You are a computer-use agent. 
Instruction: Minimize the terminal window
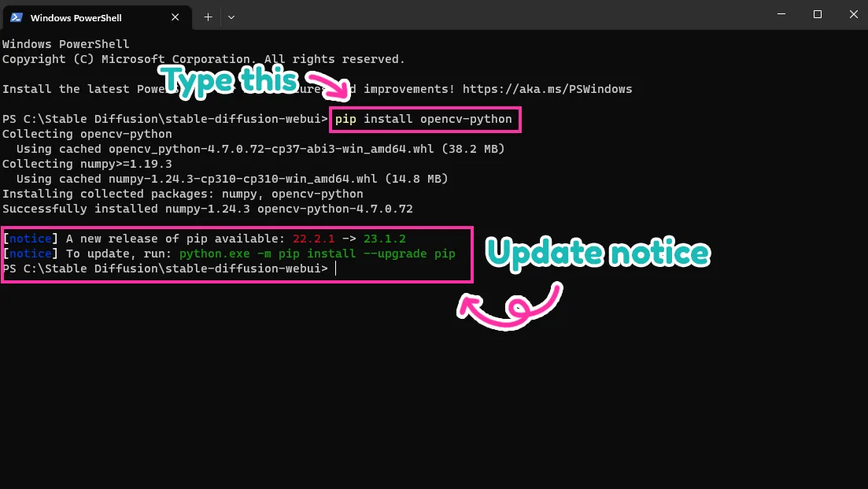(781, 14)
